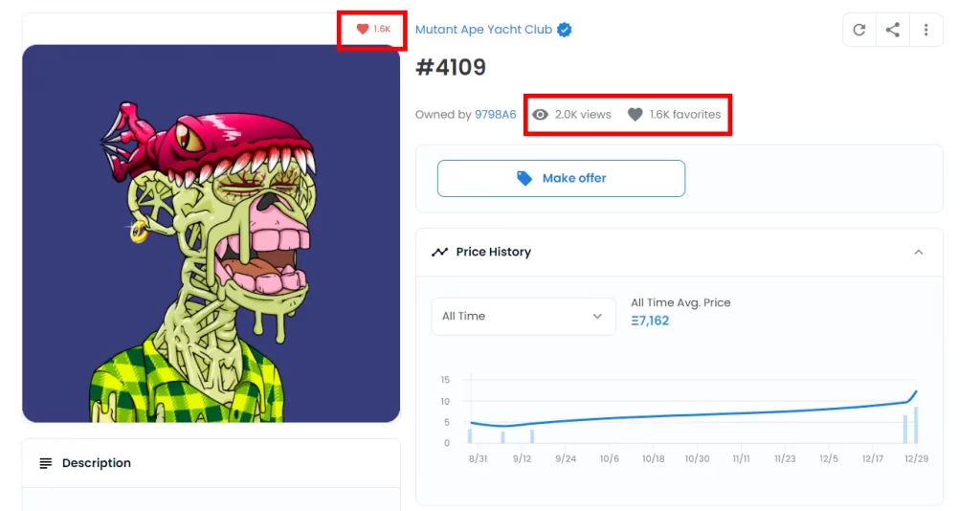Image resolution: width=980 pixels, height=511 pixels.
Task: Click the refresh metadata icon
Action: coord(859,30)
